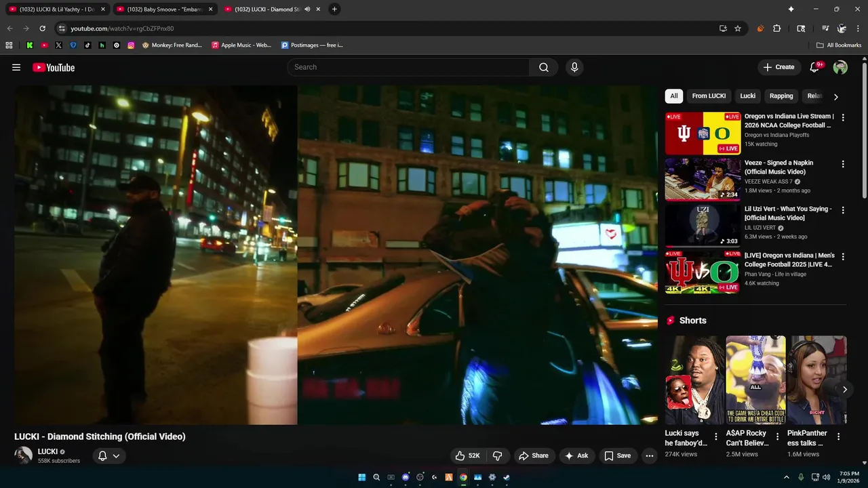Select the 'Lucki' filter chip

pyautogui.click(x=748, y=96)
